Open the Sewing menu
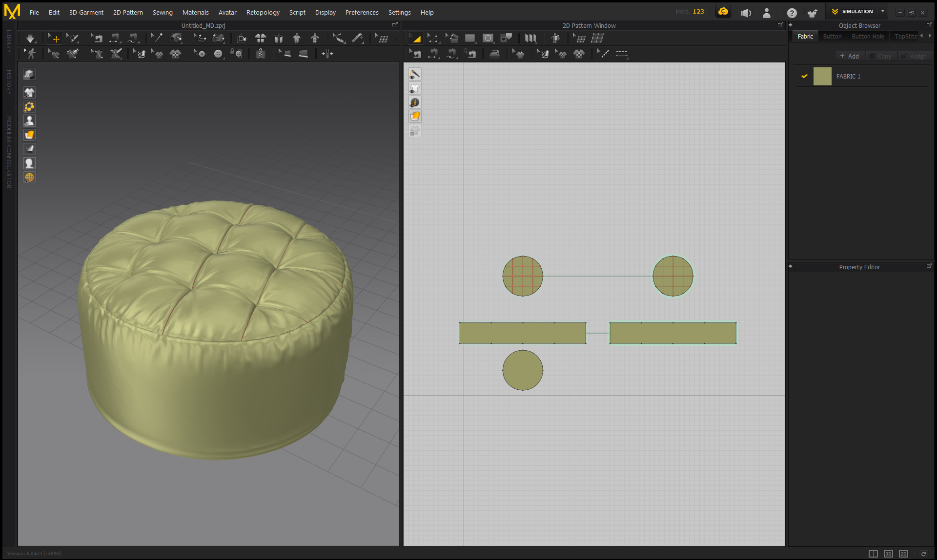Viewport: 937px width, 560px height. click(163, 13)
